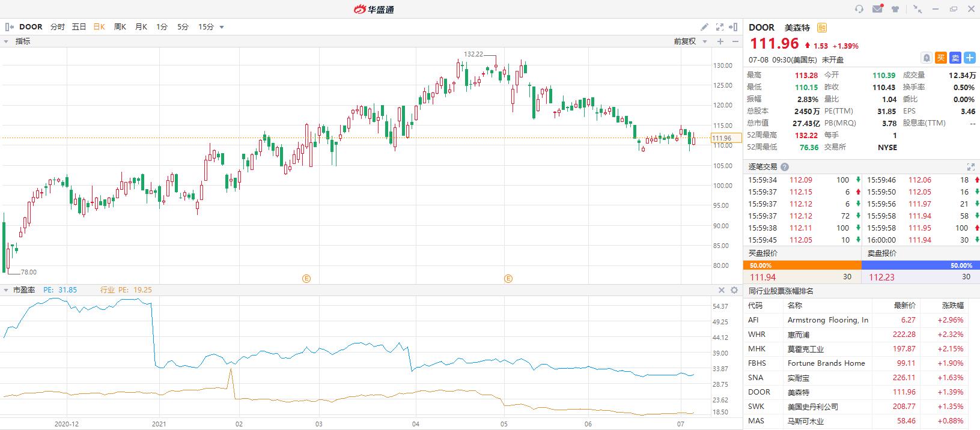980x430 pixels.
Task: Collapse the left sidebar panel
Action: tap(9, 27)
